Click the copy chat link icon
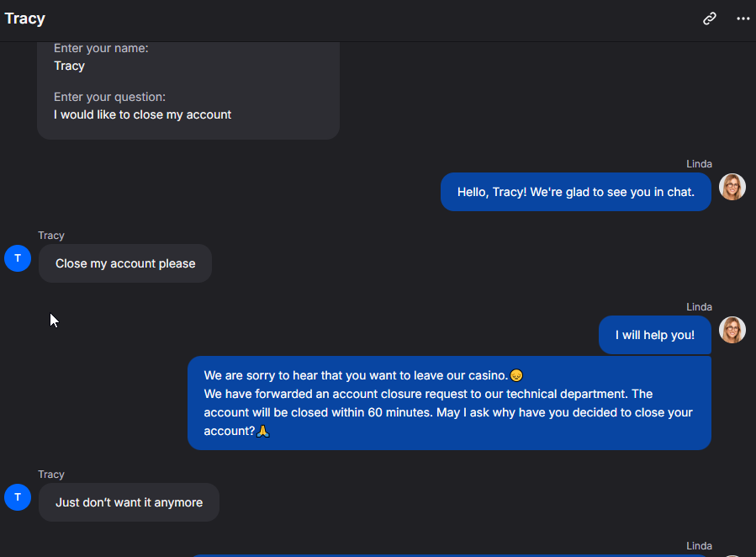This screenshot has width=756, height=557. [x=709, y=19]
